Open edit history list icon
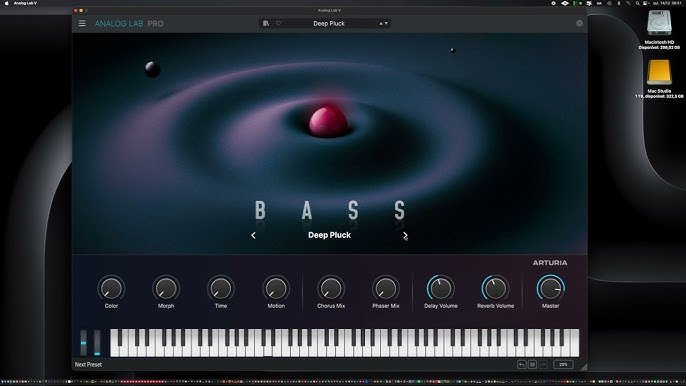The width and height of the screenshot is (686, 386). point(532,364)
